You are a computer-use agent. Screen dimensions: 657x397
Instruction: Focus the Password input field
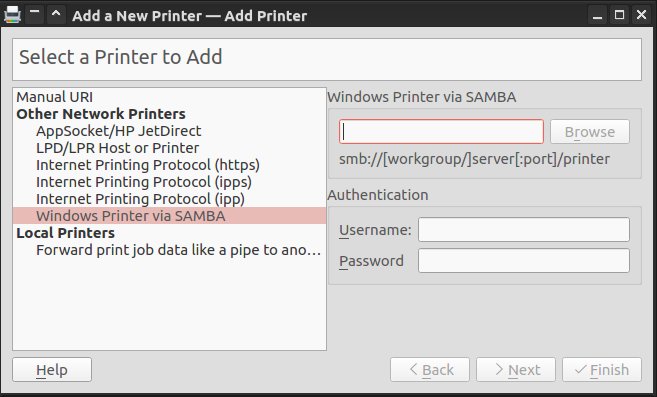point(524,261)
